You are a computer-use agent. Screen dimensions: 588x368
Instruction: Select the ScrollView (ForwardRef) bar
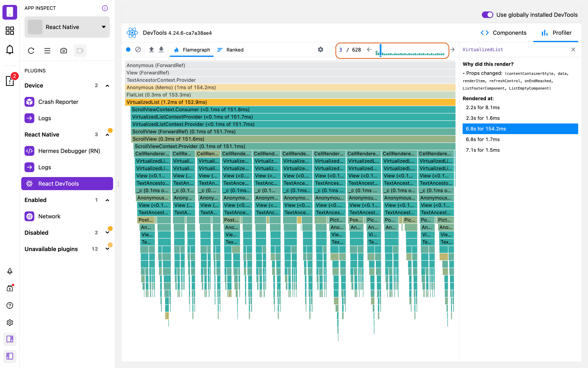(293, 132)
